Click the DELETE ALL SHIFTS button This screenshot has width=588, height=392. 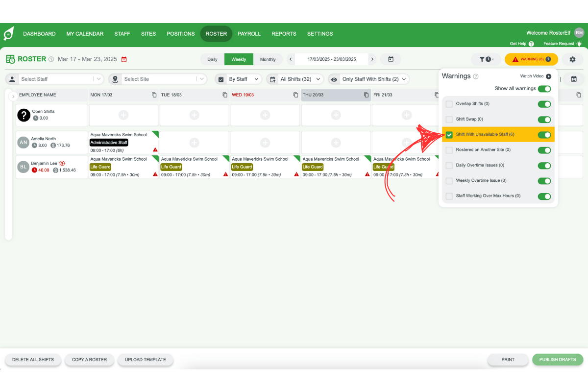[x=33, y=359]
